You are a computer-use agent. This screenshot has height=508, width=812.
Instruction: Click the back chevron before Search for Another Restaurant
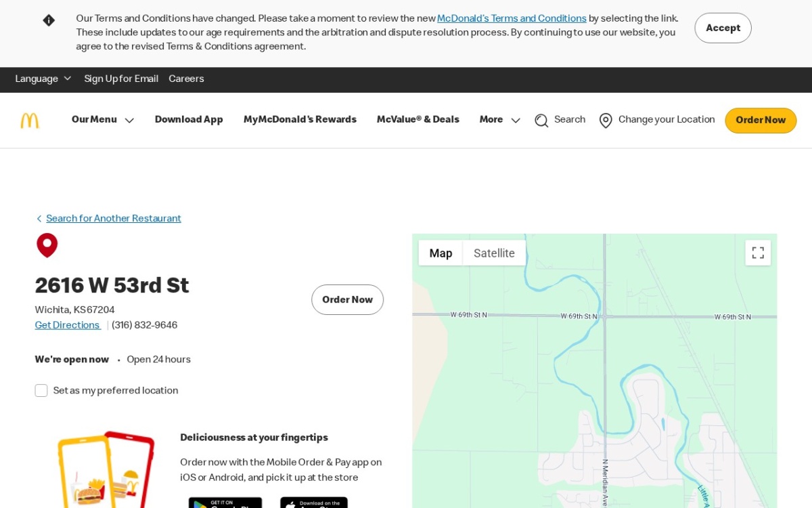click(x=39, y=219)
